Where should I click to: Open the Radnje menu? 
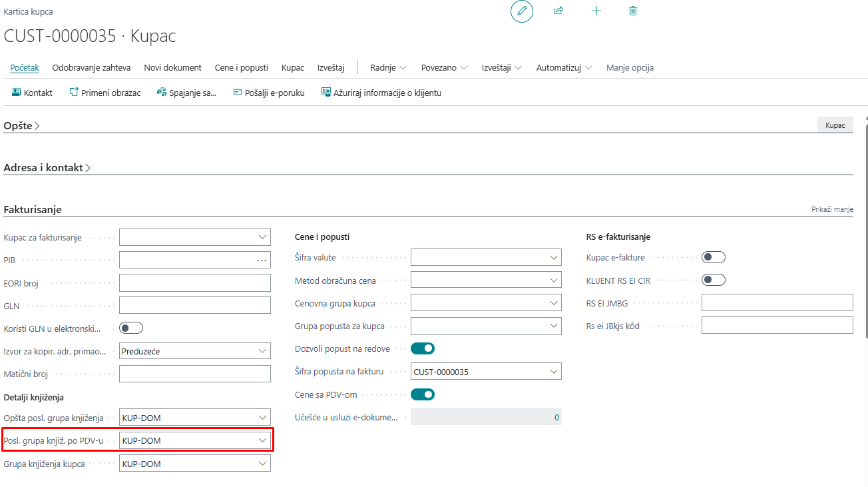pyautogui.click(x=388, y=67)
